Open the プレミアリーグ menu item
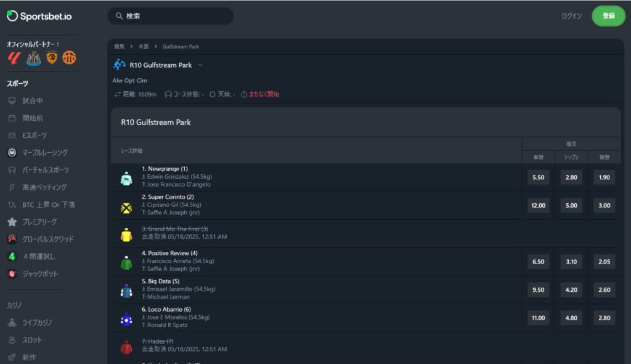Screen dimensions: 631x364 [32, 222]
